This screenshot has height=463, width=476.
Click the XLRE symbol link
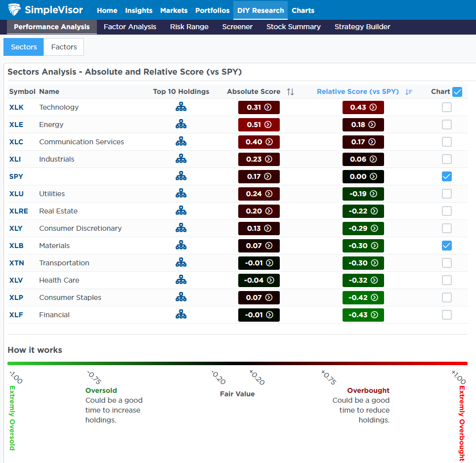coord(18,211)
